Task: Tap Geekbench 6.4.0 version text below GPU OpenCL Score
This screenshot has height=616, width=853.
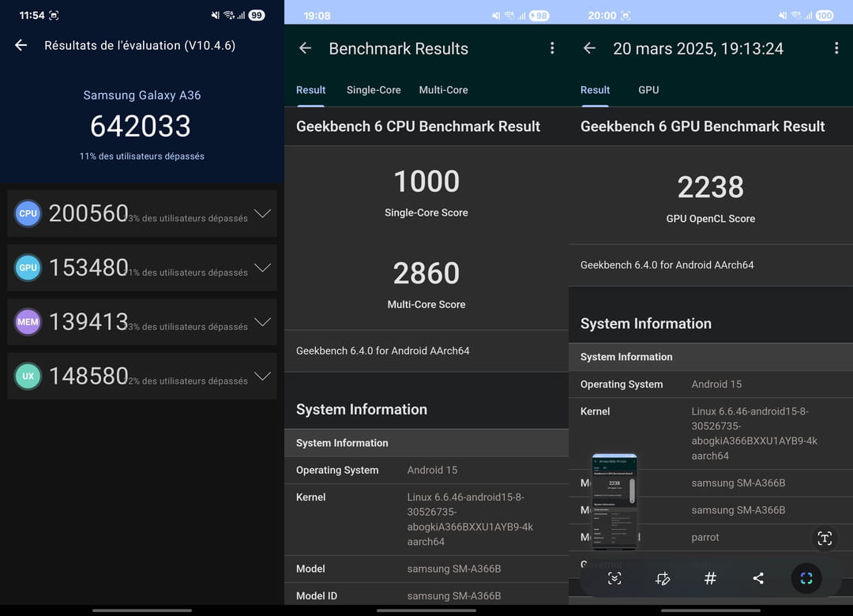Action: tap(667, 265)
